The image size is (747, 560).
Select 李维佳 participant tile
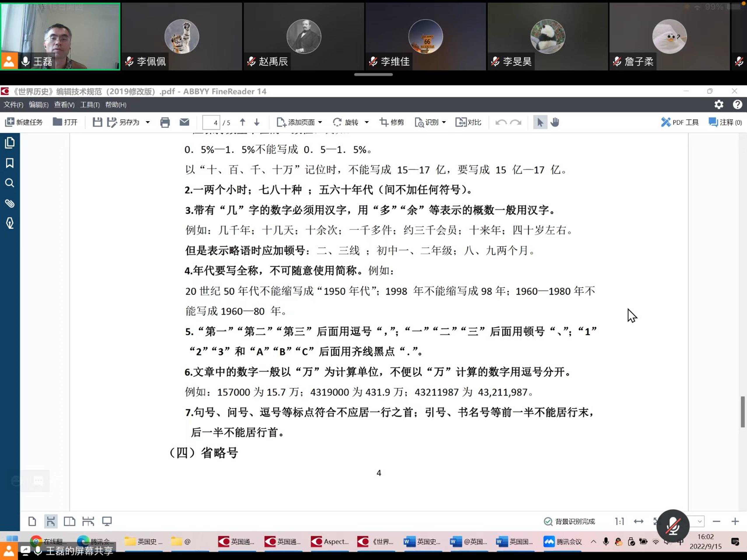[426, 36]
